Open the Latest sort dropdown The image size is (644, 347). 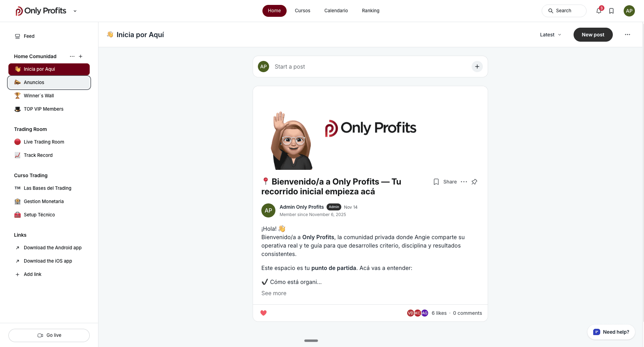550,35
